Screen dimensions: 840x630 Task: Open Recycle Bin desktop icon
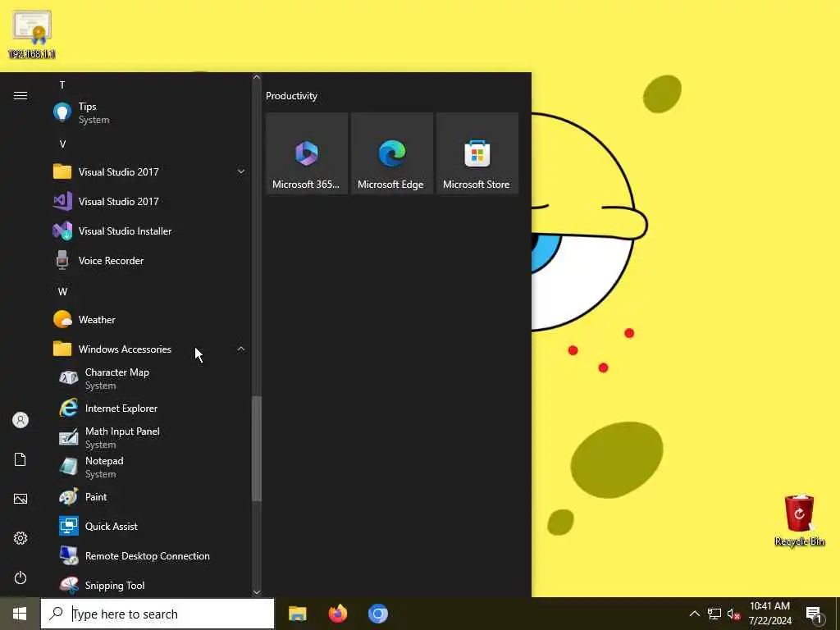pyautogui.click(x=799, y=521)
